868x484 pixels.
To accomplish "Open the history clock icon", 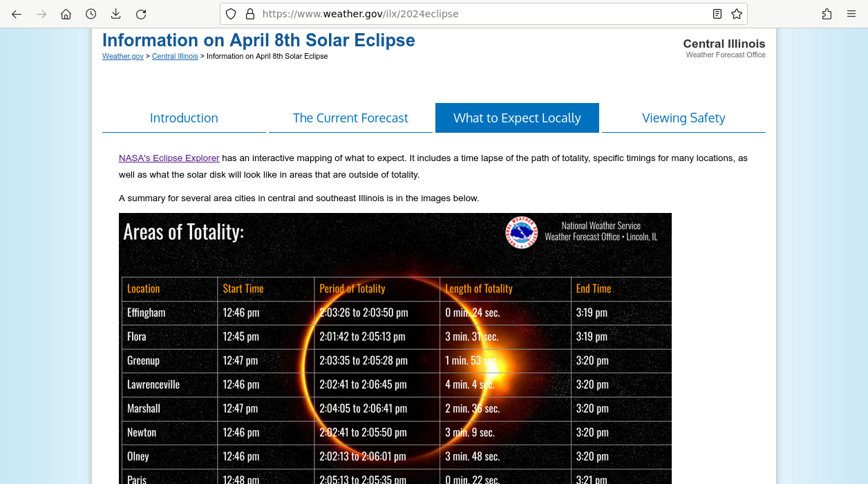I will (x=91, y=14).
